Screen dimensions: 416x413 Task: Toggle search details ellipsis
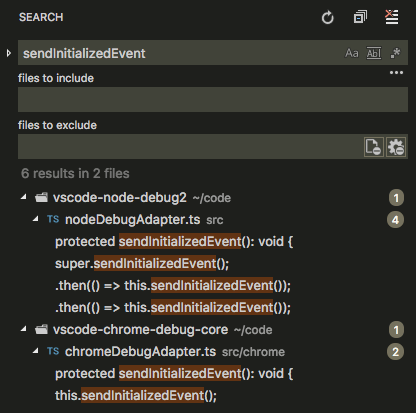[396, 72]
